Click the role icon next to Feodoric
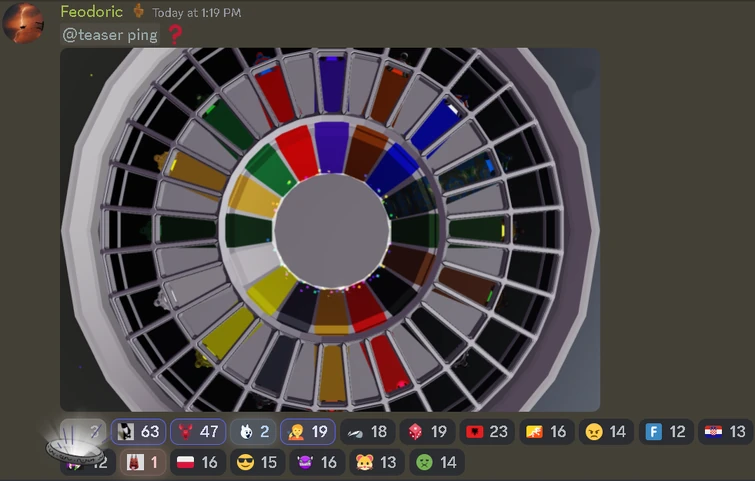 [x=139, y=11]
